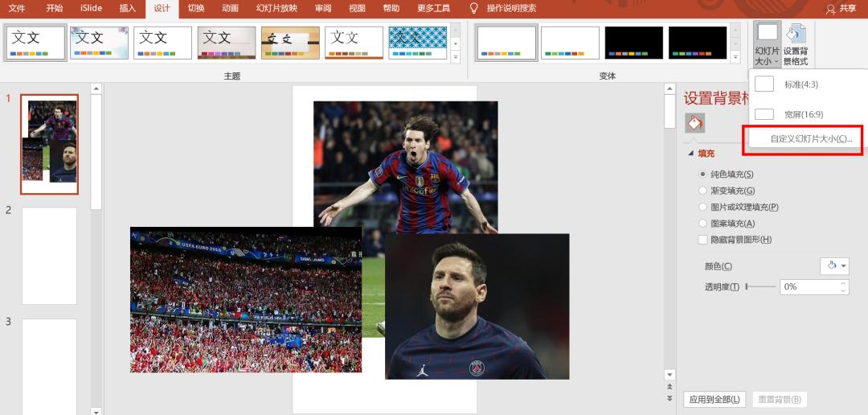Select the blue patterned theme thumbnail
The height and width of the screenshot is (415, 868).
(x=418, y=43)
